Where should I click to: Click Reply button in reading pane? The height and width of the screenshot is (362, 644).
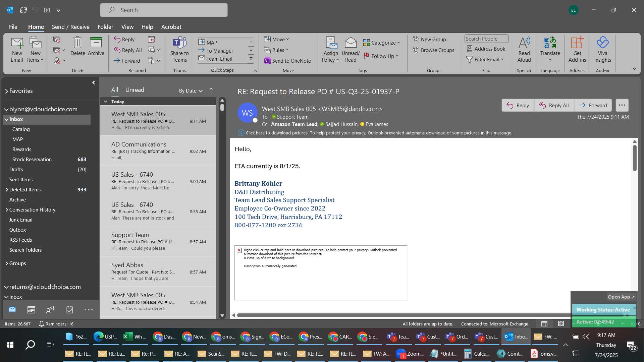coord(518,105)
